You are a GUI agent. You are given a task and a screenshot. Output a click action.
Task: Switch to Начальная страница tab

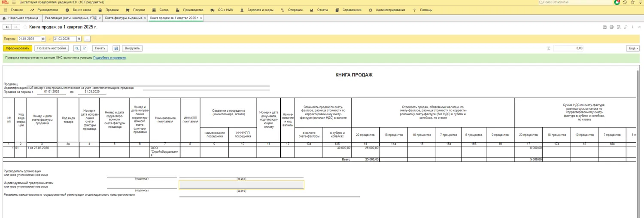tap(20, 18)
